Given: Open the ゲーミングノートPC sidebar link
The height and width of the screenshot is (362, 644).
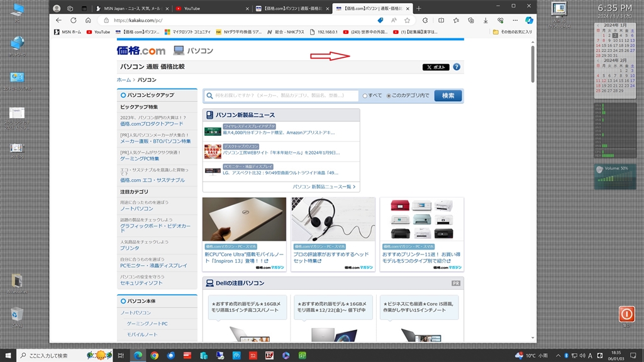Looking at the screenshot, I should [147, 324].
